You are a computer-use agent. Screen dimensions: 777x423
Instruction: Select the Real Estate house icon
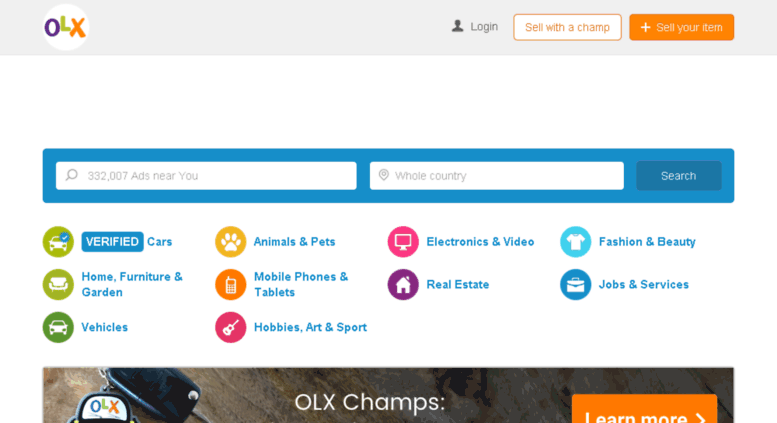click(x=403, y=284)
